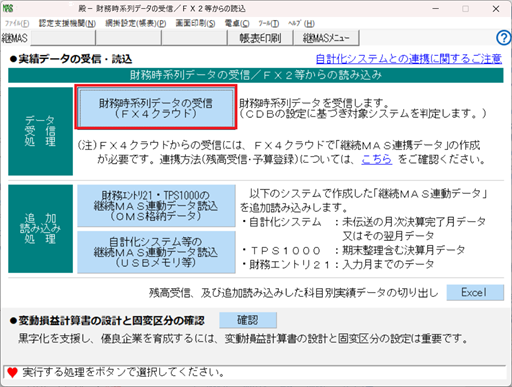
Task: Click 財務エントリ21・TPS1000 連動データ読込 button
Action: coord(156,206)
